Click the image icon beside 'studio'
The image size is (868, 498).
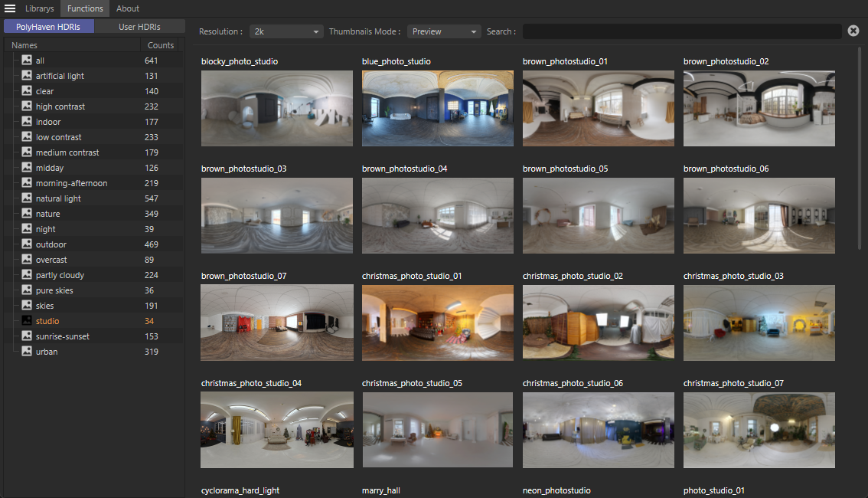point(27,320)
